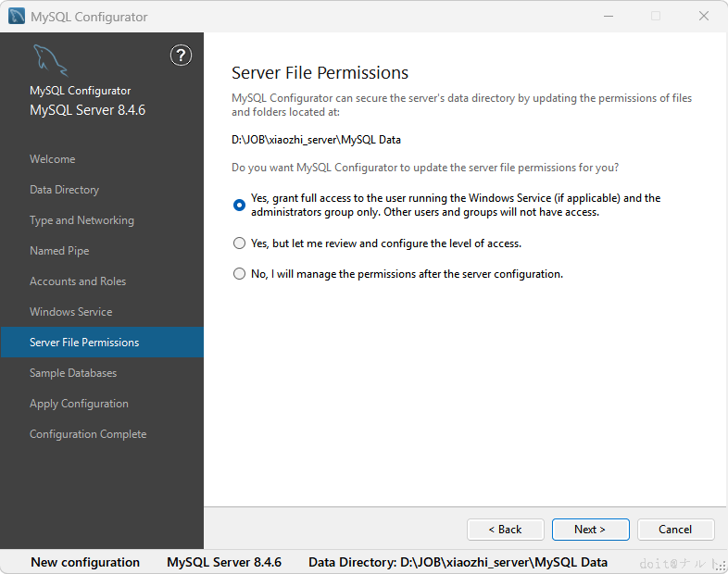Image resolution: width=728 pixels, height=574 pixels.
Task: Select the grant full access radio option
Action: click(240, 205)
